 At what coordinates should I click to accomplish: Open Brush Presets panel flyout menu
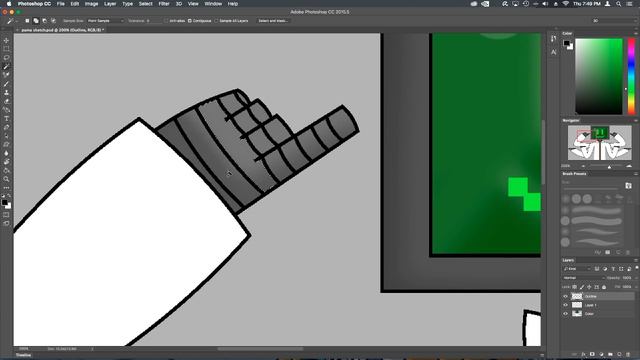(x=636, y=174)
